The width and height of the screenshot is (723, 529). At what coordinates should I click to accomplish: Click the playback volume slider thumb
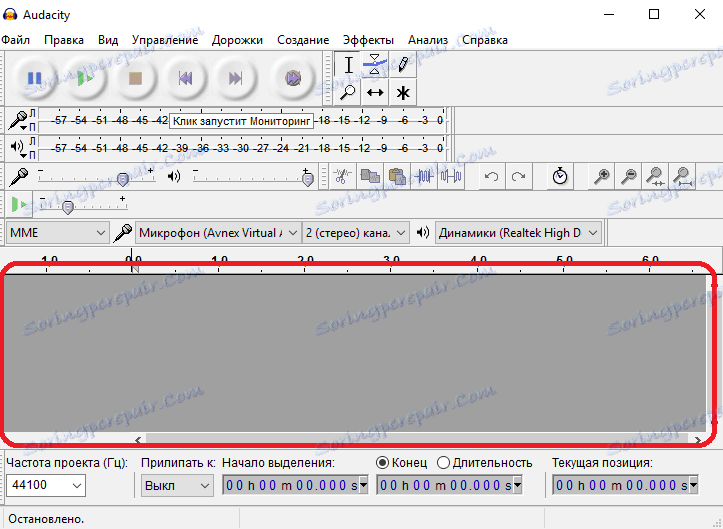(x=308, y=179)
